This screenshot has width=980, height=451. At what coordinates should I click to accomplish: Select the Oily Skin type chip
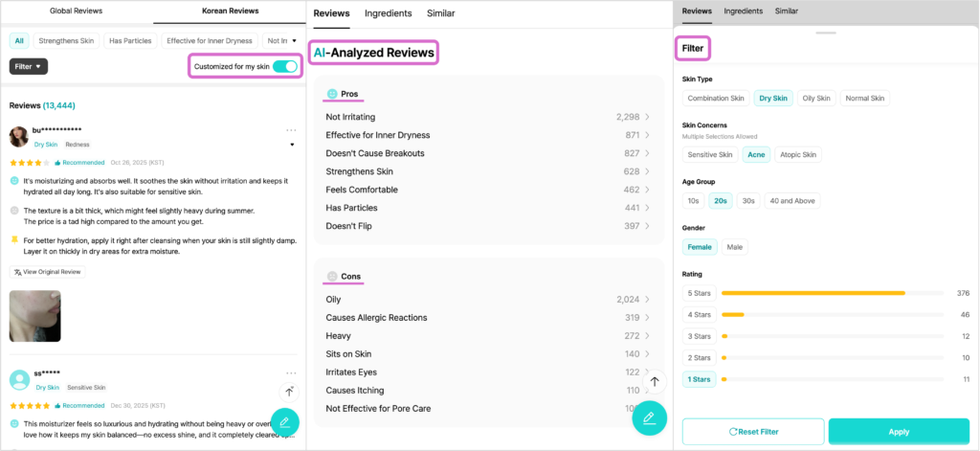(815, 98)
